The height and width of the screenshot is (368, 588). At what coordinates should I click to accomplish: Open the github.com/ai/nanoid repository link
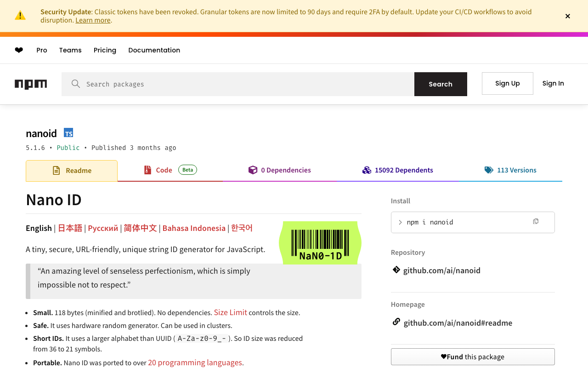tap(442, 270)
